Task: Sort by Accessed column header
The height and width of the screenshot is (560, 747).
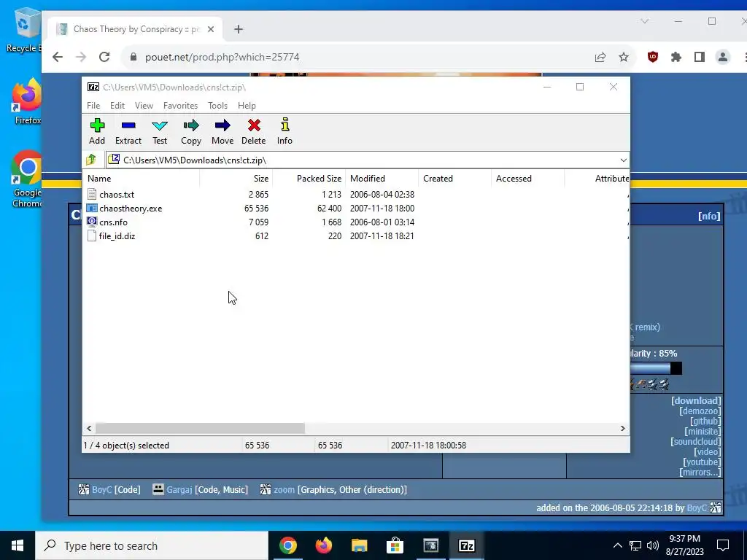Action: tap(527, 179)
